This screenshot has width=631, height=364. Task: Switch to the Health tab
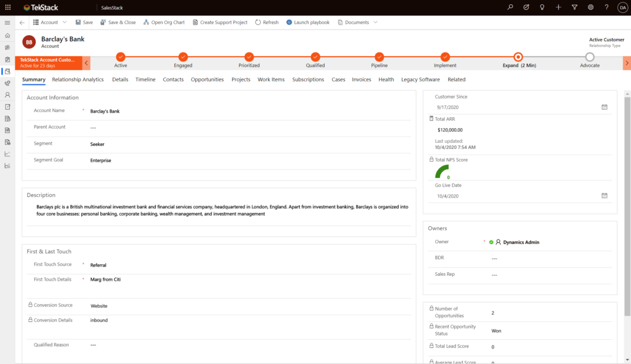(386, 79)
